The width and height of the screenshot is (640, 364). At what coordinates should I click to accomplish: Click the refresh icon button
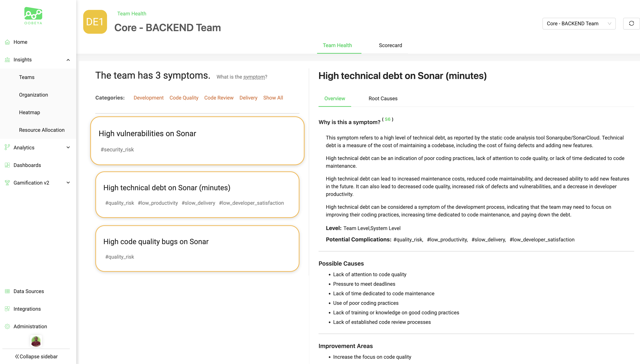(631, 23)
